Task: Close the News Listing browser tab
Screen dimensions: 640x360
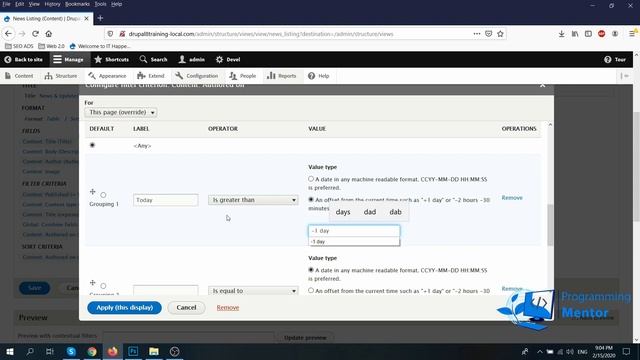Action: (x=87, y=19)
